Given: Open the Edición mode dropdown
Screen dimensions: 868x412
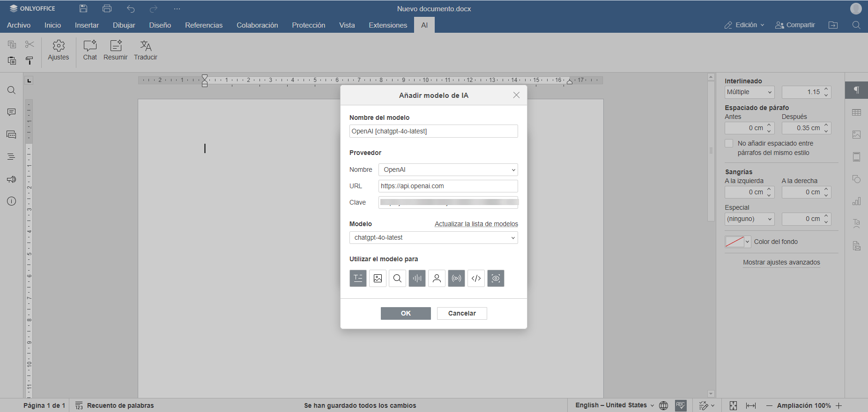Looking at the screenshot, I should tap(744, 25).
